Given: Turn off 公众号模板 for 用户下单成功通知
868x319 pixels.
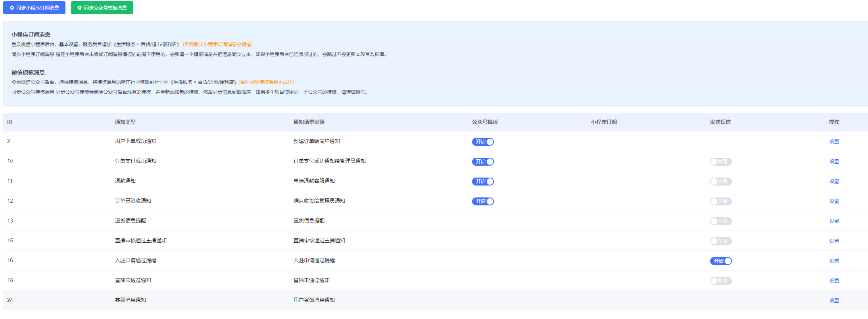Looking at the screenshot, I should coord(483,142).
